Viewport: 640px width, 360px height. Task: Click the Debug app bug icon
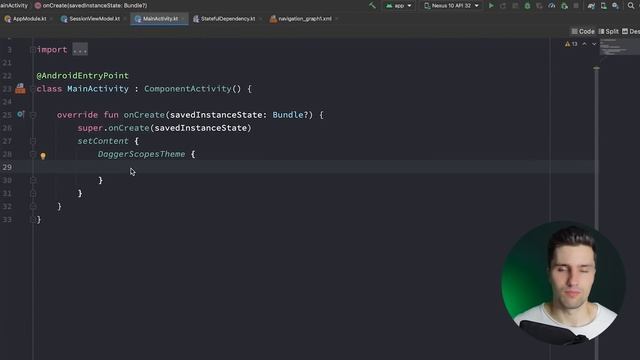point(527,6)
